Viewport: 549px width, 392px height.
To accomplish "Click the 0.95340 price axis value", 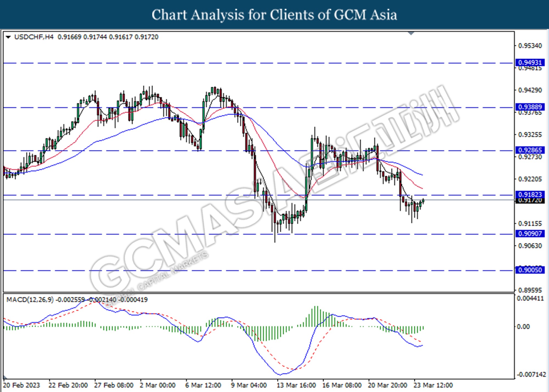I will pos(530,46).
